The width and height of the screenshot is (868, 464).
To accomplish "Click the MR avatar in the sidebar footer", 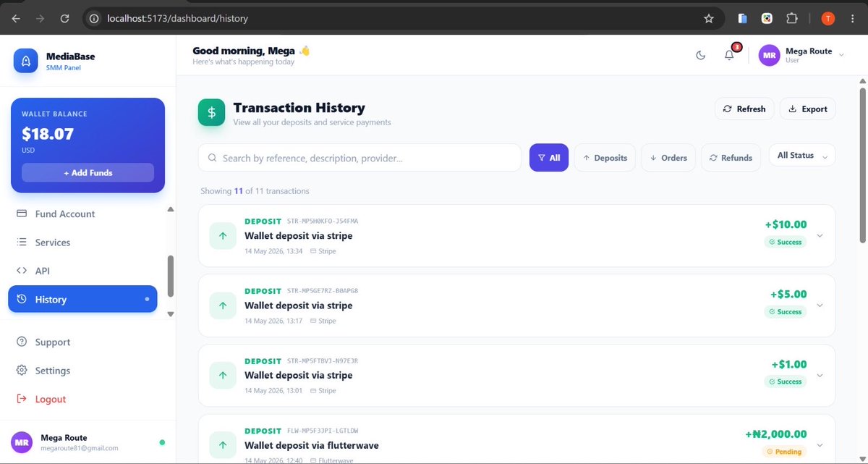I will pyautogui.click(x=22, y=442).
